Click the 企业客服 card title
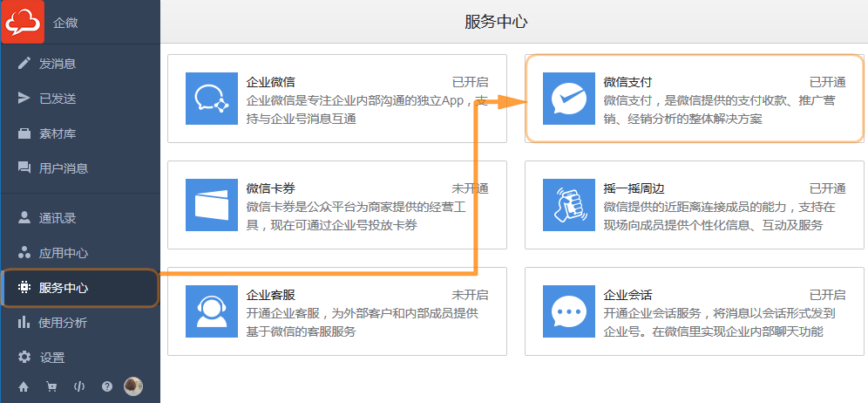The width and height of the screenshot is (868, 403). pos(270,295)
